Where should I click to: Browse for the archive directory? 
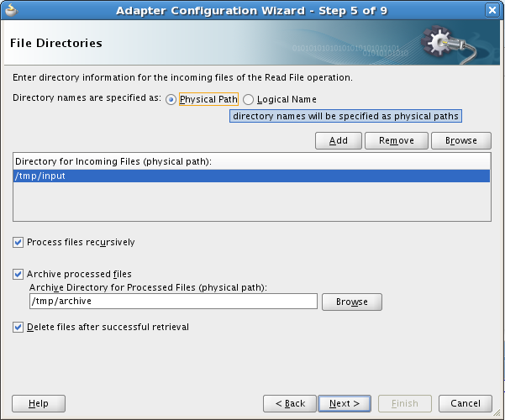coord(352,302)
